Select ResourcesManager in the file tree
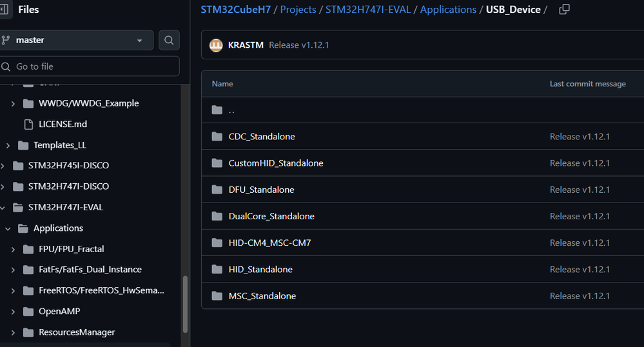The image size is (644, 347). click(77, 332)
